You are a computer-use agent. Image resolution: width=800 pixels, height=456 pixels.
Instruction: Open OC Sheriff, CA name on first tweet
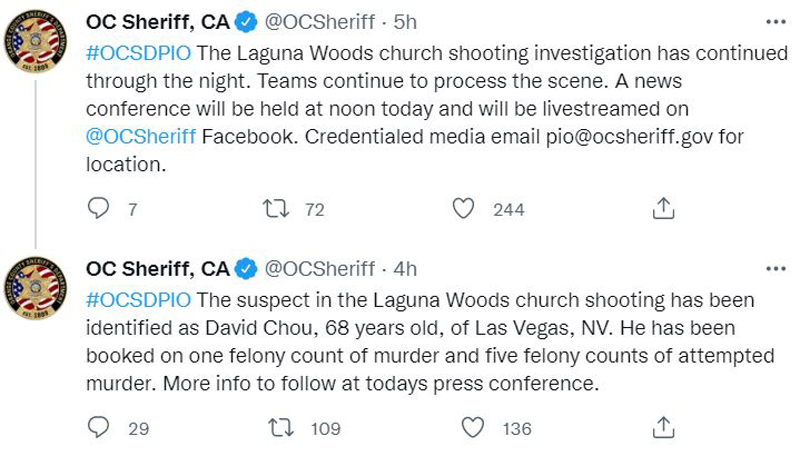[158, 22]
